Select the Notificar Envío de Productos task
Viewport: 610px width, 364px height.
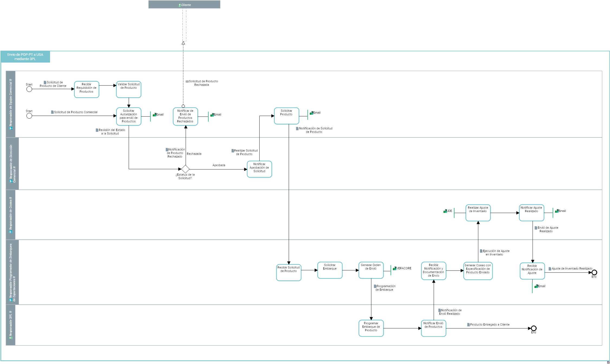click(x=433, y=328)
